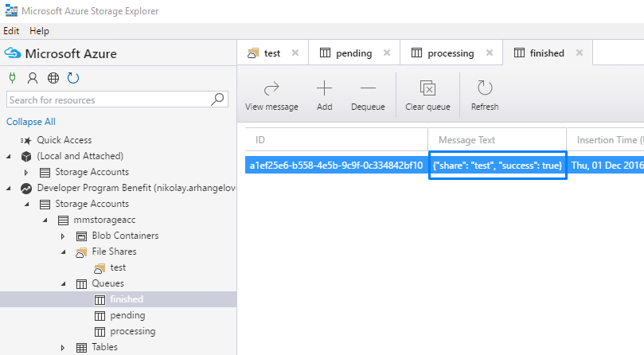Click View message toolbar button
This screenshot has height=355, width=644.
(x=271, y=96)
